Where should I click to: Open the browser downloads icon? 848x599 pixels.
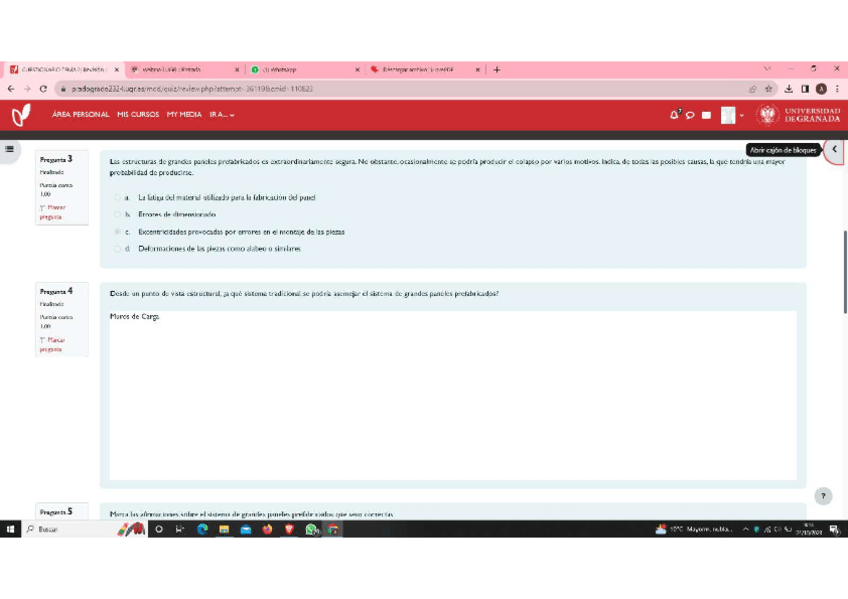click(x=789, y=89)
